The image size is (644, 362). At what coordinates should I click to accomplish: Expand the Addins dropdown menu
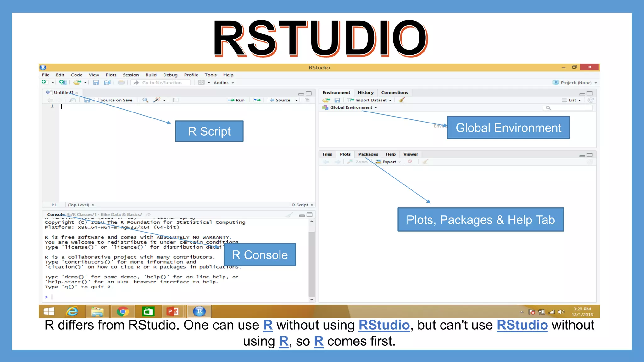pyautogui.click(x=224, y=82)
